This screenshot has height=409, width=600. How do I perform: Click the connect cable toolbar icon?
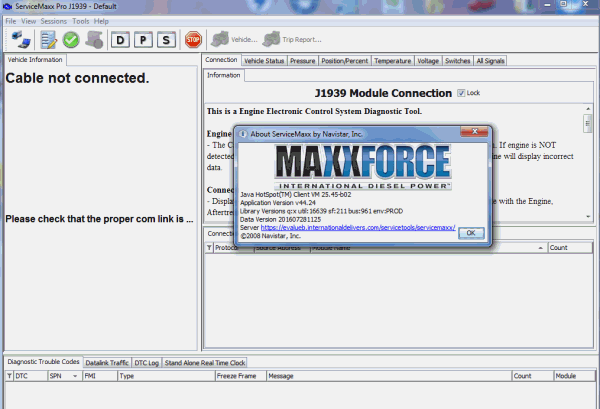coord(20,40)
